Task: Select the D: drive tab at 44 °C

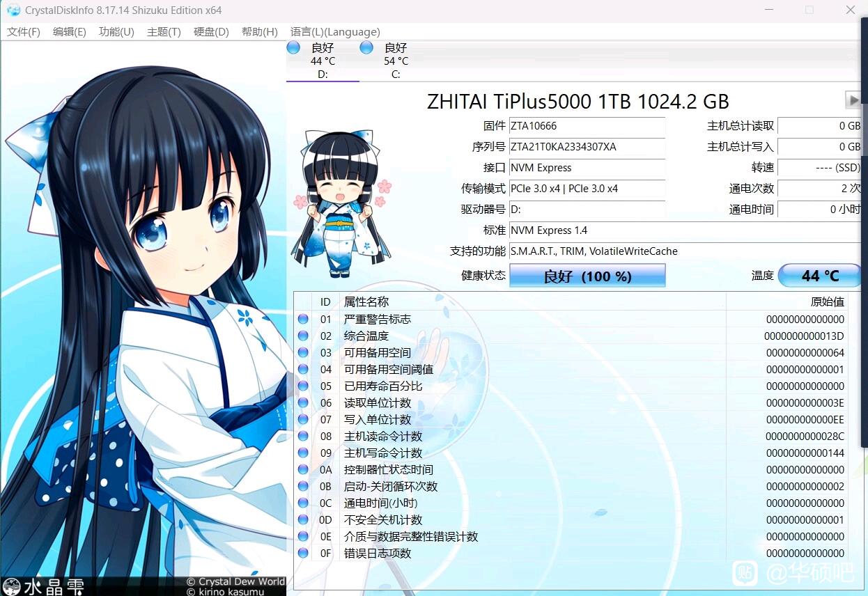Action: pyautogui.click(x=323, y=61)
